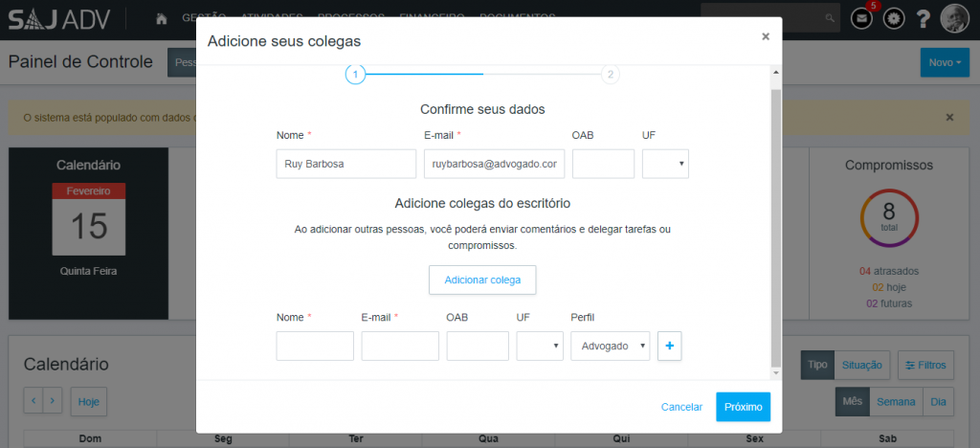Click the Compromissos donut chart total
Viewport: 980px width, 448px height.
coord(889,218)
